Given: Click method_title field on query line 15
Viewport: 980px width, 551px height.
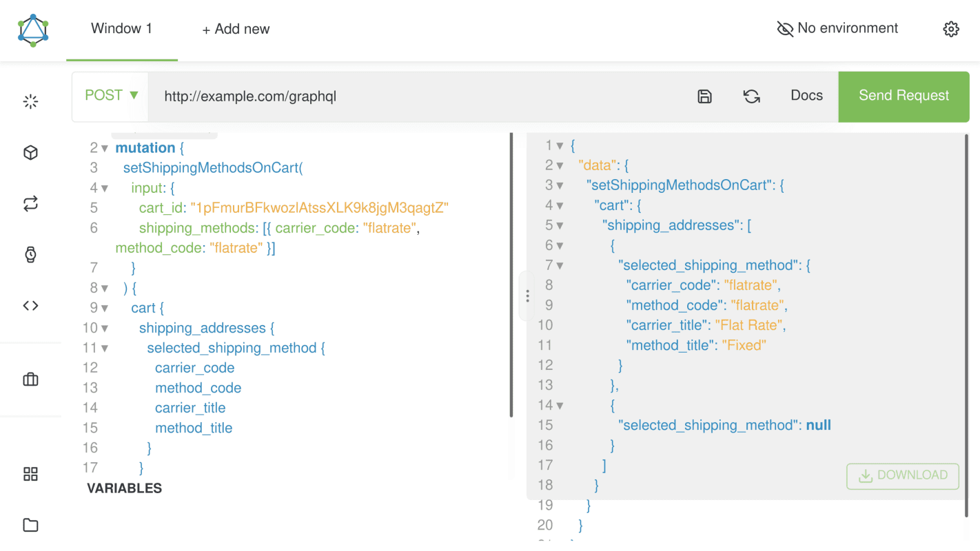Looking at the screenshot, I should (194, 428).
